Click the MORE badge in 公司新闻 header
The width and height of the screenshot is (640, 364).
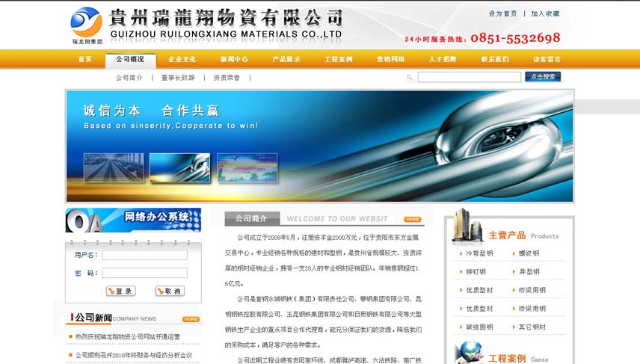point(191,319)
